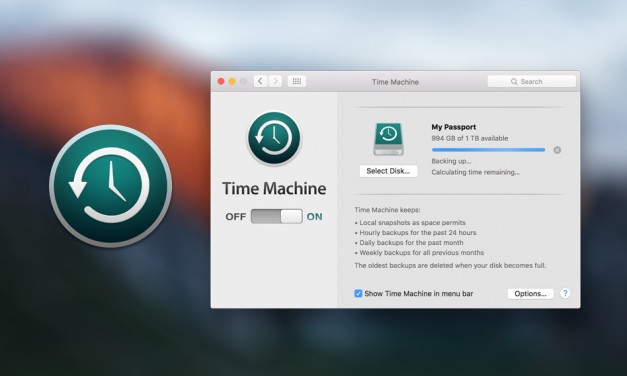Uncheck Show Time Machine in menu bar
The width and height of the screenshot is (627, 376).
click(x=358, y=294)
